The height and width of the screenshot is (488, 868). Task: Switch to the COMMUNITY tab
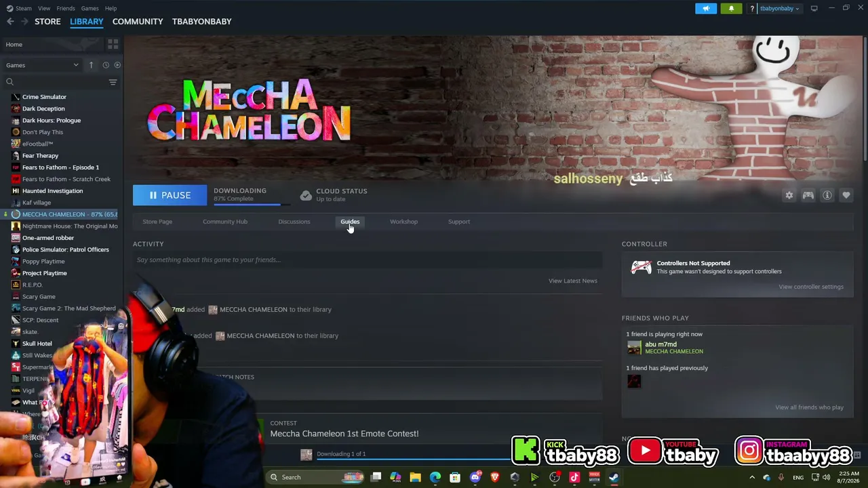pyautogui.click(x=138, y=22)
